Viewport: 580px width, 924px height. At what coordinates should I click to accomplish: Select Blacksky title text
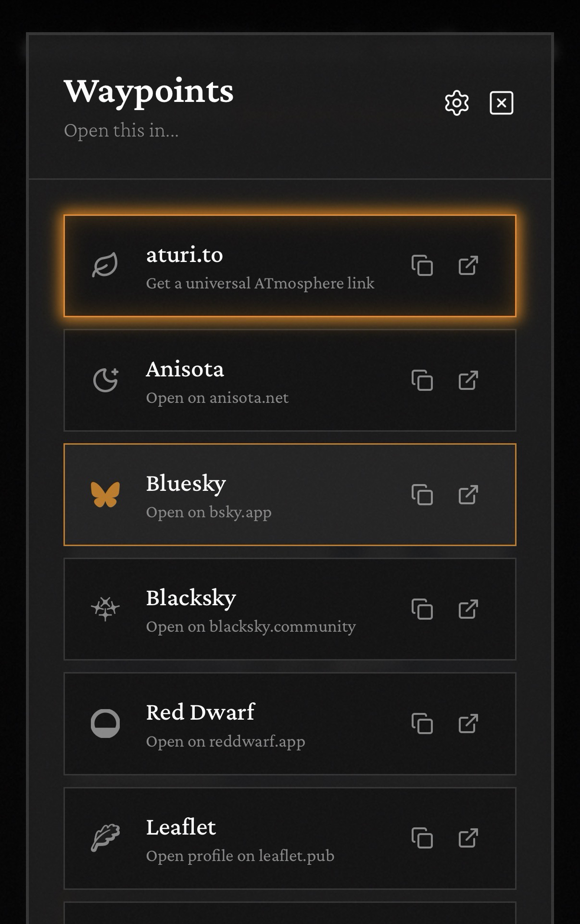(191, 598)
